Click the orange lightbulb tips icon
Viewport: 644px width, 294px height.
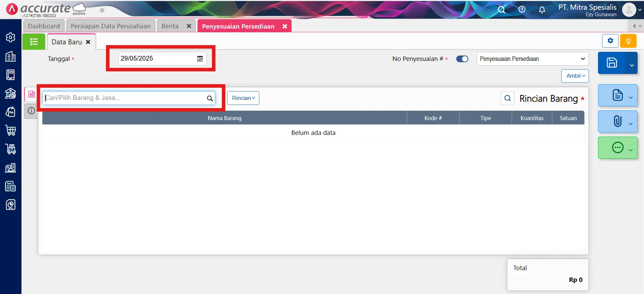[x=628, y=41]
